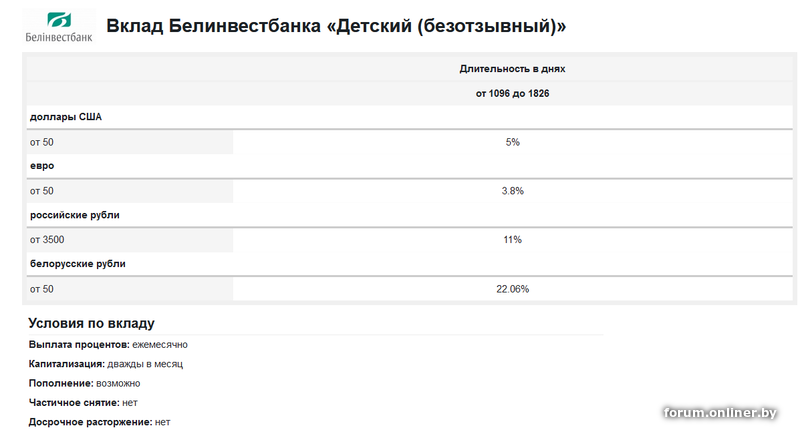The width and height of the screenshot is (800, 436).
Task: Select the 'белорусские рубли' currency row
Action: click(78, 264)
